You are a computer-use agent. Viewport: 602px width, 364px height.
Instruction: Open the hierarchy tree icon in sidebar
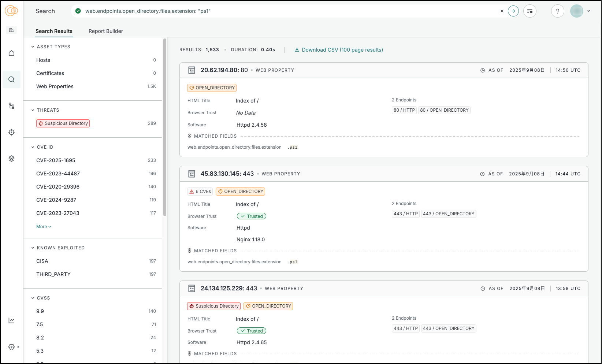click(11, 106)
